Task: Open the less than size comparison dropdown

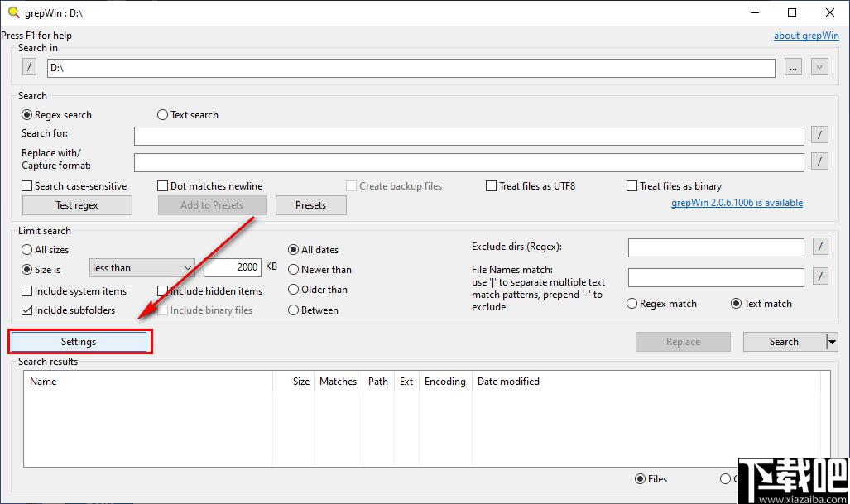Action: pyautogui.click(x=142, y=267)
